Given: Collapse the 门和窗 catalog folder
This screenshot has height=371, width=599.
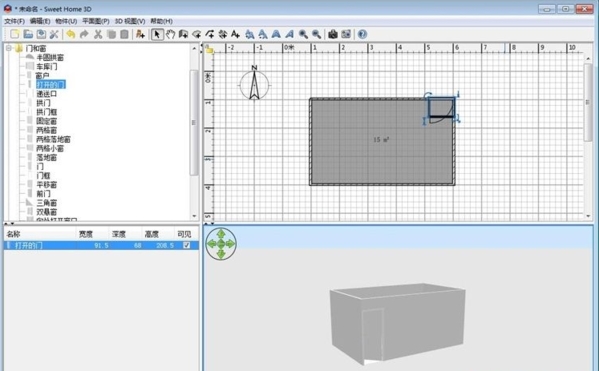Looking at the screenshot, I should (8, 48).
